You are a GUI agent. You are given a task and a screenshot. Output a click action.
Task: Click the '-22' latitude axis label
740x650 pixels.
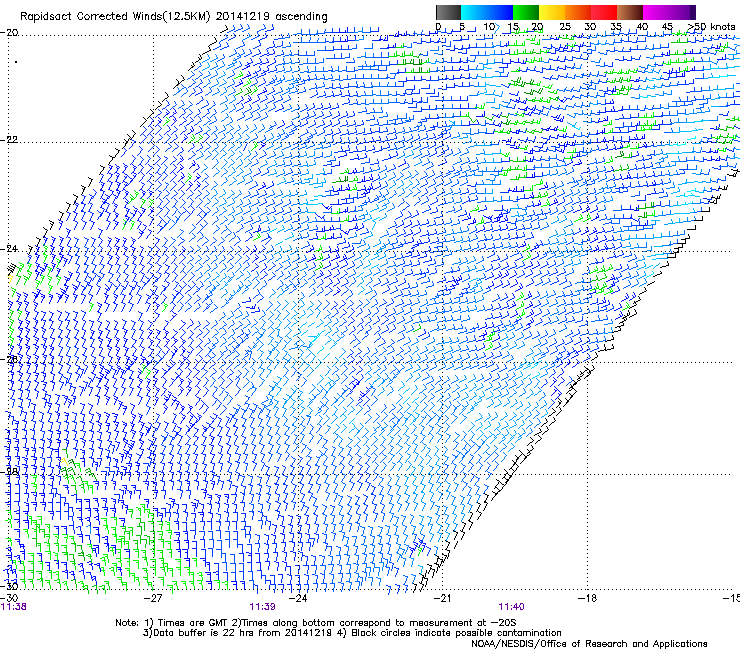point(9,140)
